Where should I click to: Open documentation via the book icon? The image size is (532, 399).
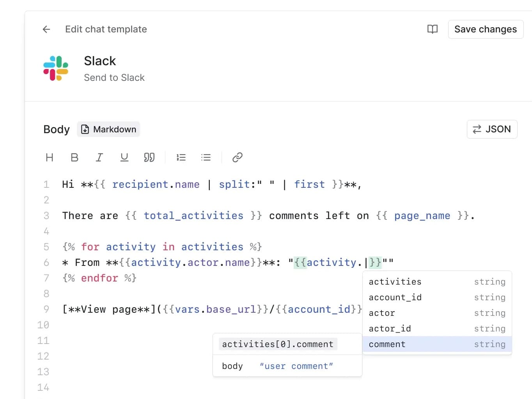(433, 29)
